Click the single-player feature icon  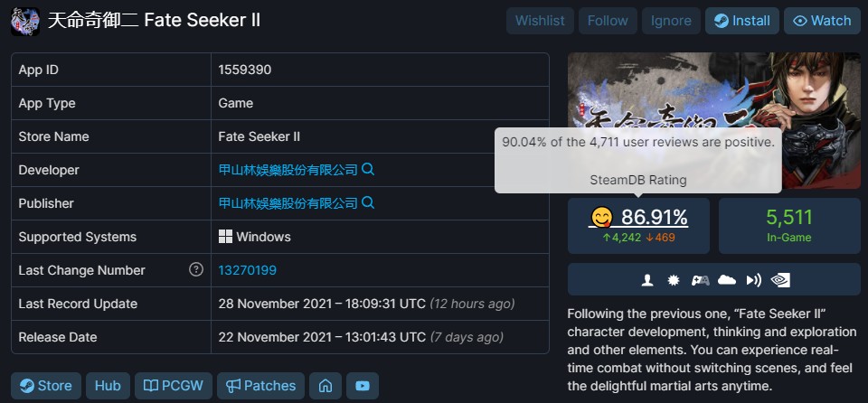point(647,280)
